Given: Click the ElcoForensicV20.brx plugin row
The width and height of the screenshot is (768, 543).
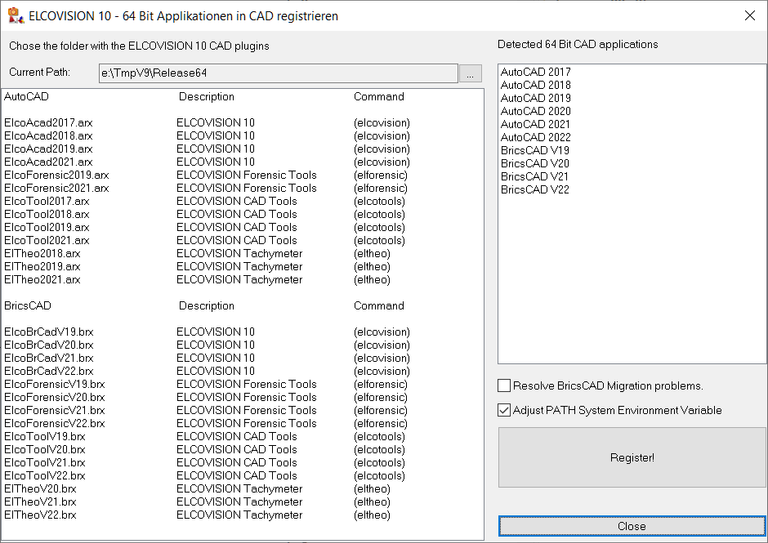Looking at the screenshot, I should [54, 397].
